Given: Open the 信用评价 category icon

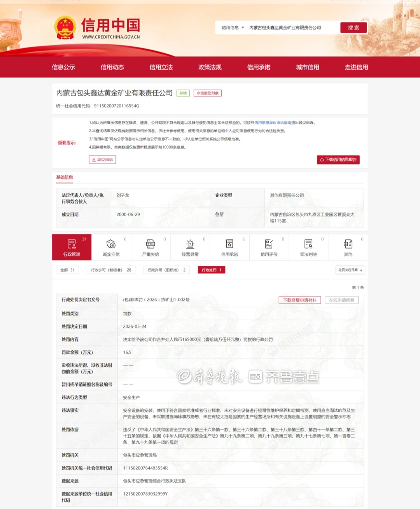Looking at the screenshot, I should point(269,244).
